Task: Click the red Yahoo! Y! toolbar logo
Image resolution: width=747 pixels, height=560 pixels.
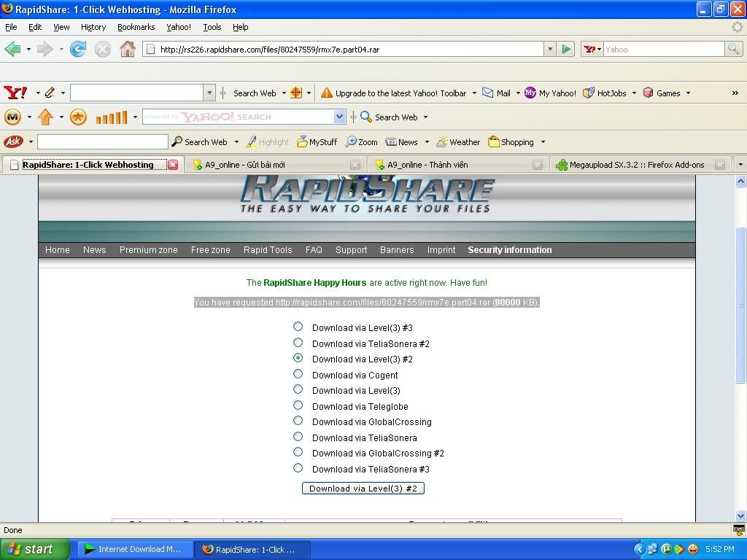Action: (15, 93)
